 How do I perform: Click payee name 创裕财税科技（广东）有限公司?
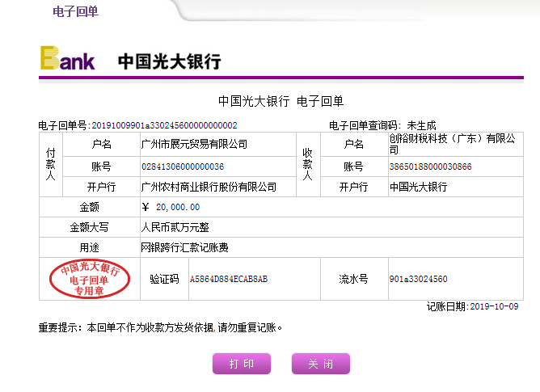coord(452,144)
